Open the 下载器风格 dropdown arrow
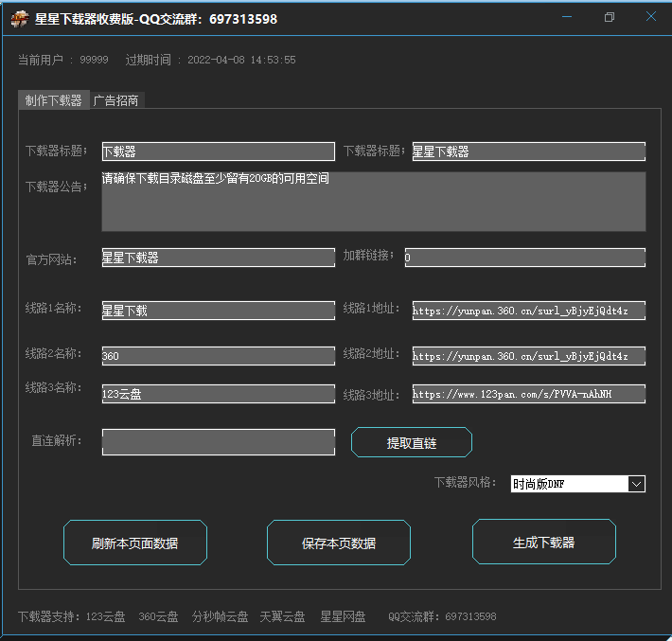The height and width of the screenshot is (641, 672). [x=636, y=484]
